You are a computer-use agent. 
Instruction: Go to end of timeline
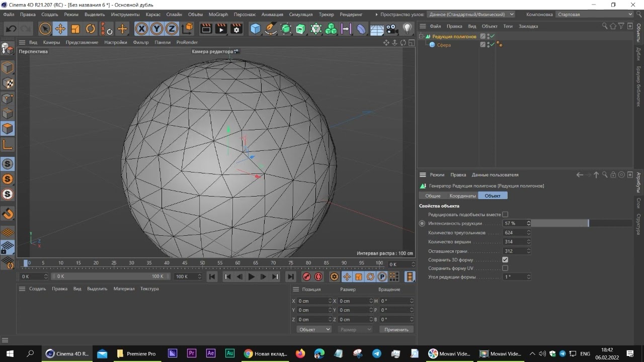tap(291, 277)
